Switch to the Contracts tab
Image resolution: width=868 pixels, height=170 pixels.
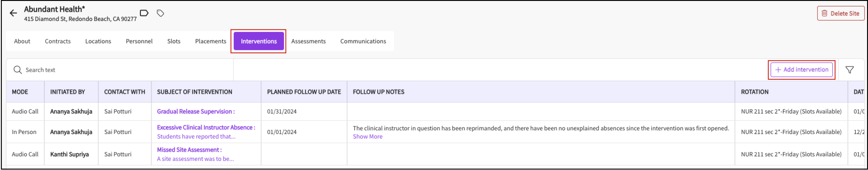point(58,41)
